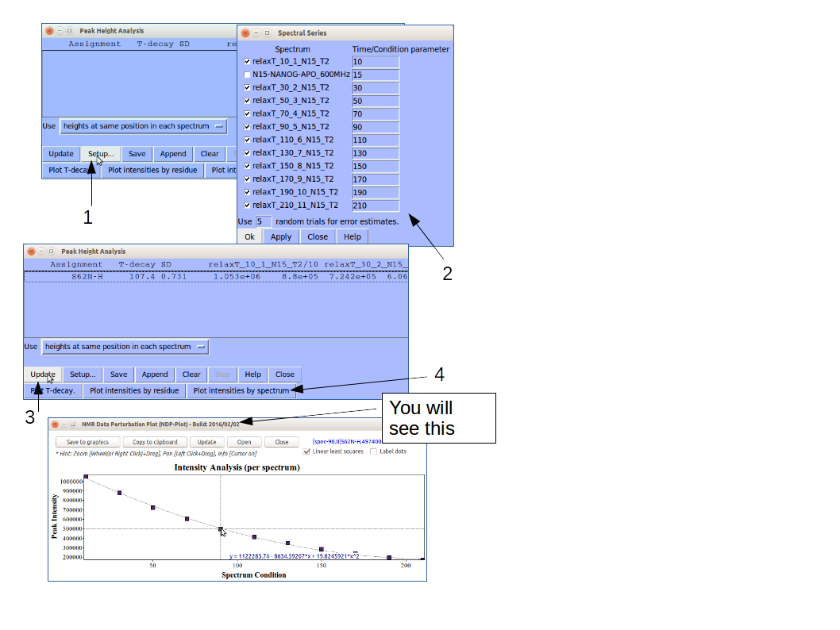Open heights dropdown in upper Peak Height window
Viewport: 840px width, 630px height.
pos(143,126)
